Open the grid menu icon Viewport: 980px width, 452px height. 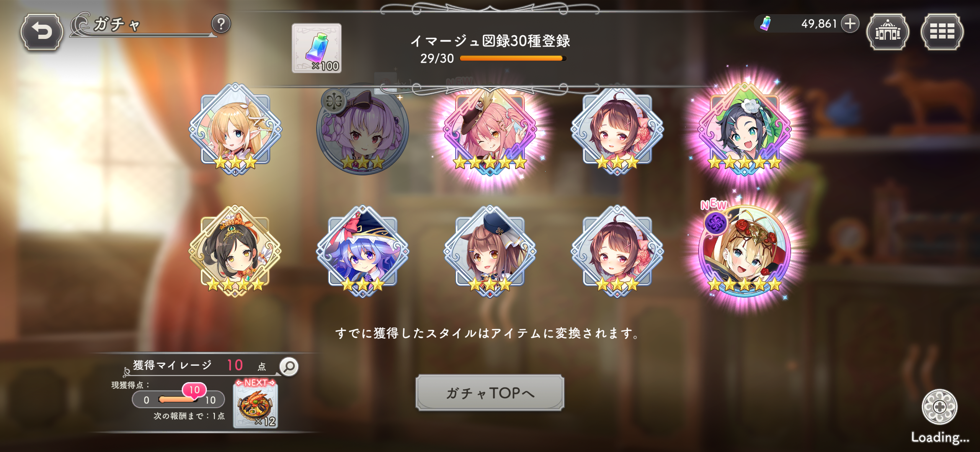[x=942, y=32]
